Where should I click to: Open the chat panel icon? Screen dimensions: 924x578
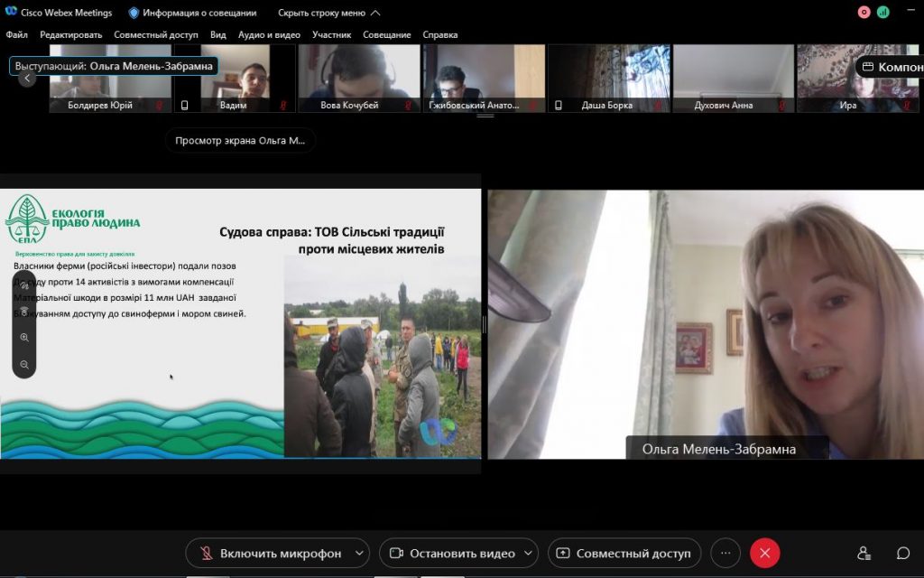902,554
